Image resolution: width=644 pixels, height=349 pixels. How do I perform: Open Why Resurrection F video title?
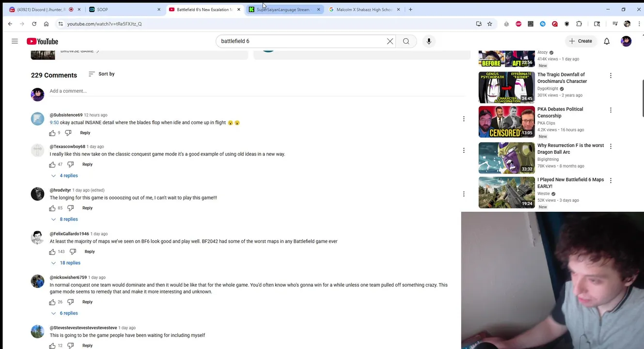coord(570,149)
